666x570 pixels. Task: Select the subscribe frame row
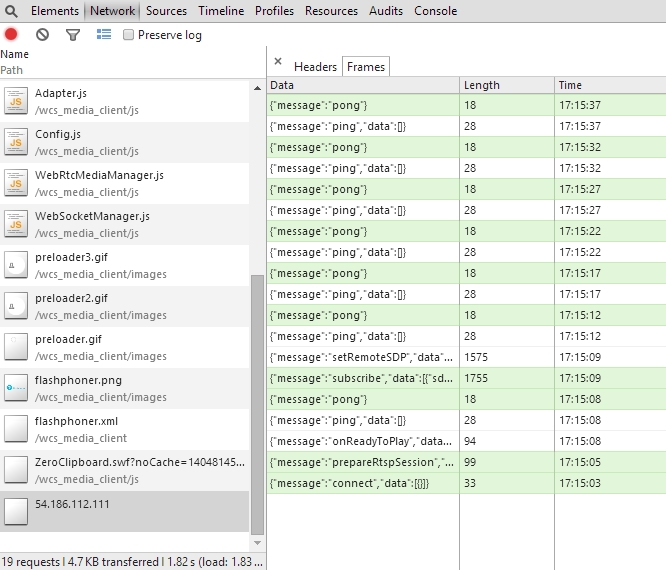pyautogui.click(x=466, y=378)
